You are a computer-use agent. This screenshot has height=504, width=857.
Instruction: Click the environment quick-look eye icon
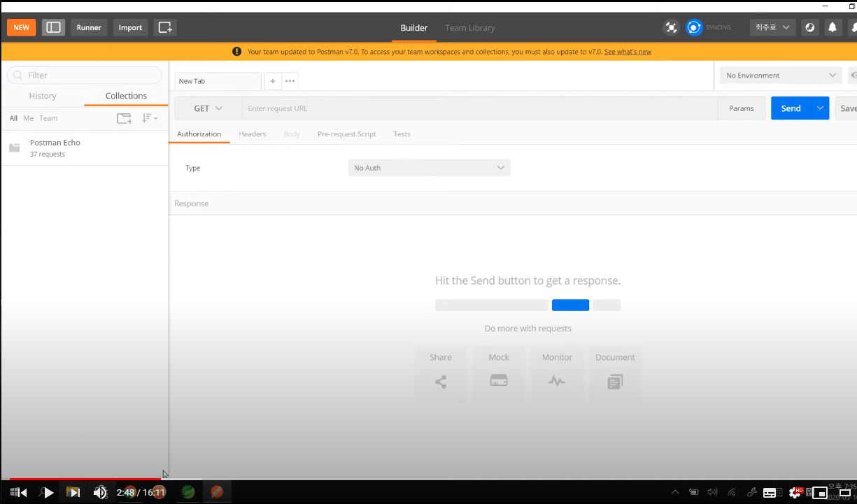pos(853,75)
